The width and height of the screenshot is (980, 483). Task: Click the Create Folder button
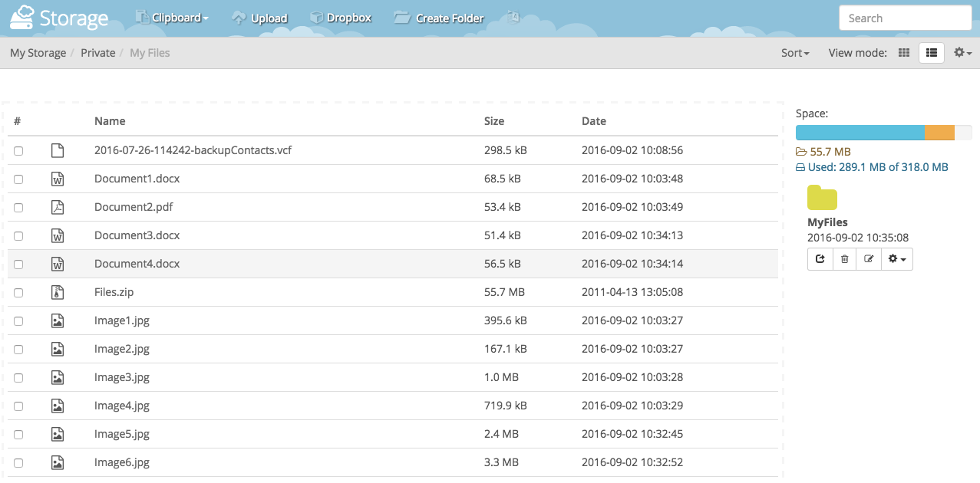click(439, 18)
